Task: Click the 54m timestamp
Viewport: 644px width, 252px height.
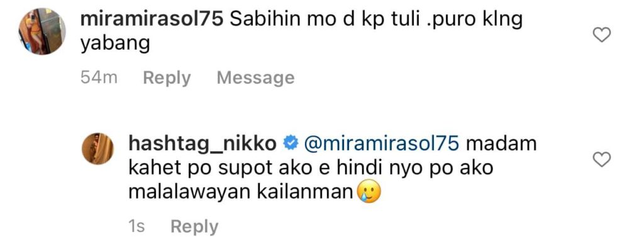Action: pos(99,77)
